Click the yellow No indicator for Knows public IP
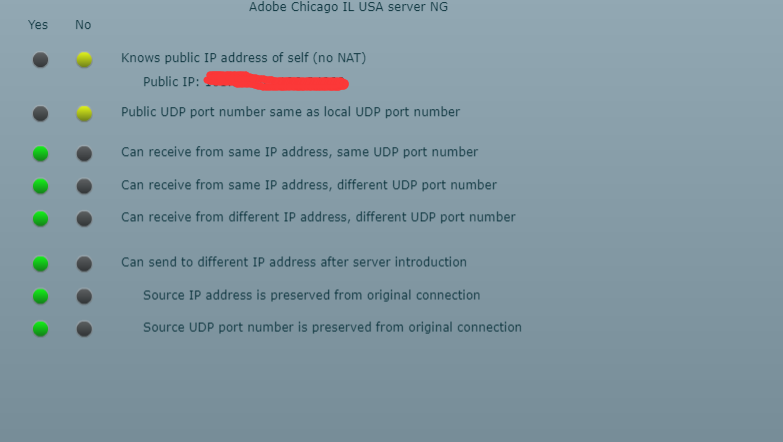The image size is (783, 442). tap(84, 60)
